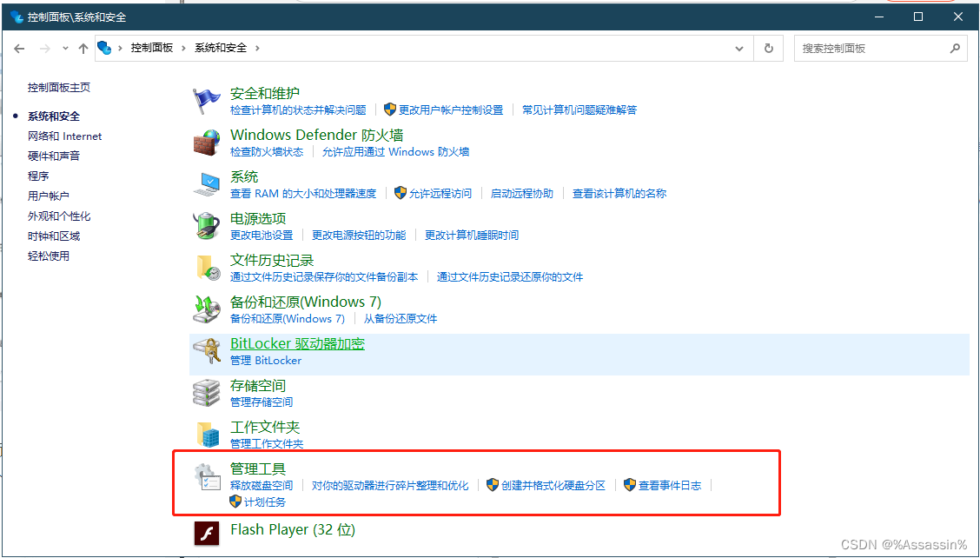Viewport: 980px width, 558px height.
Task: Open Windows Defender 防火墙 heading
Action: 317,135
